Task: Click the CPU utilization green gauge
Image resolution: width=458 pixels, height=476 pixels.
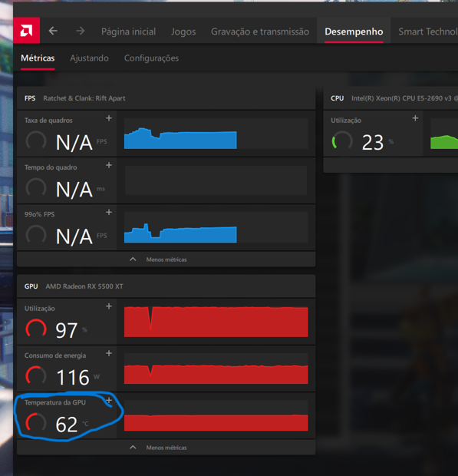Action: click(x=342, y=141)
